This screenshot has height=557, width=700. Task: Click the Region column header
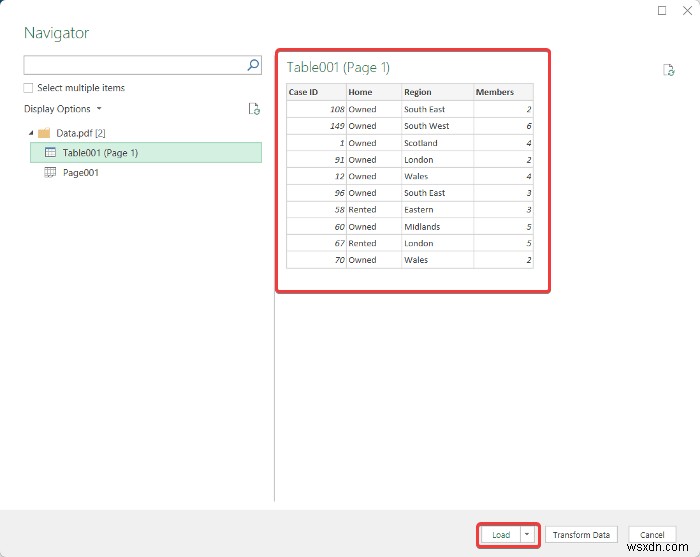438,92
